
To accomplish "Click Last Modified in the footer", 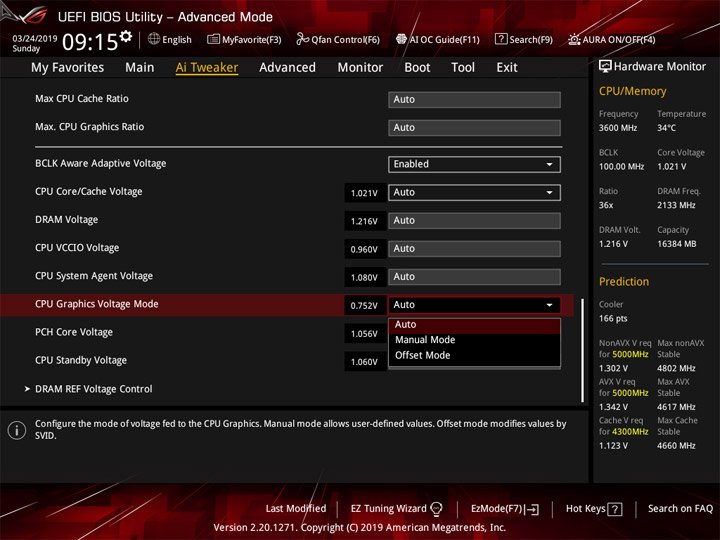I will pyautogui.click(x=296, y=509).
